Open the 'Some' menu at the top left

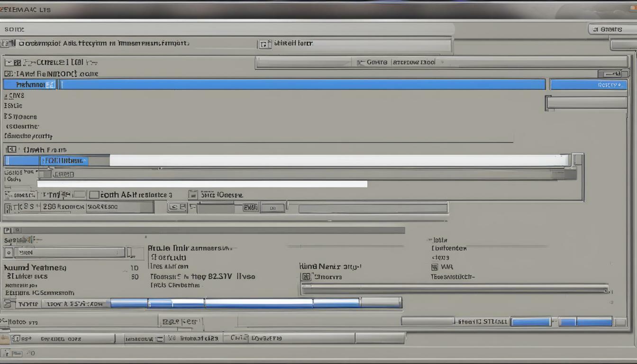14,29
